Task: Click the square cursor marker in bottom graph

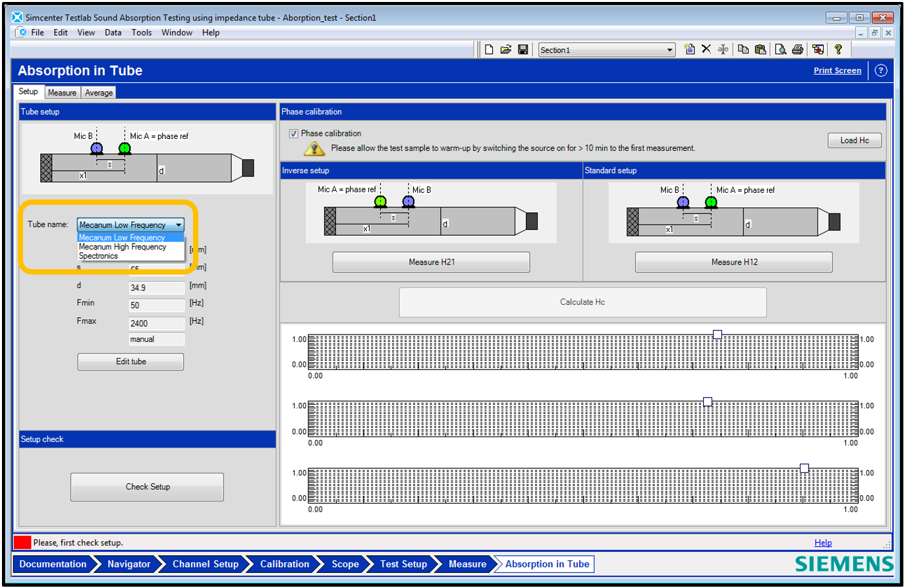Action: (804, 468)
